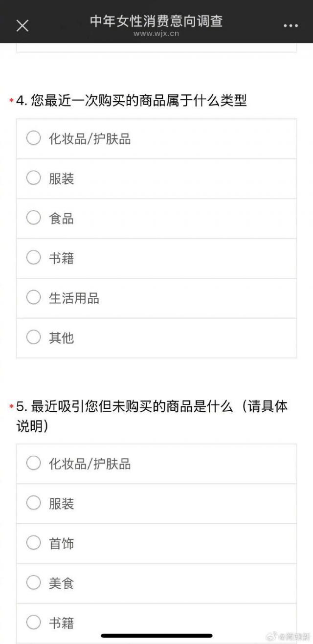
Task: Pick 美食 radio option
Action: click(33, 583)
